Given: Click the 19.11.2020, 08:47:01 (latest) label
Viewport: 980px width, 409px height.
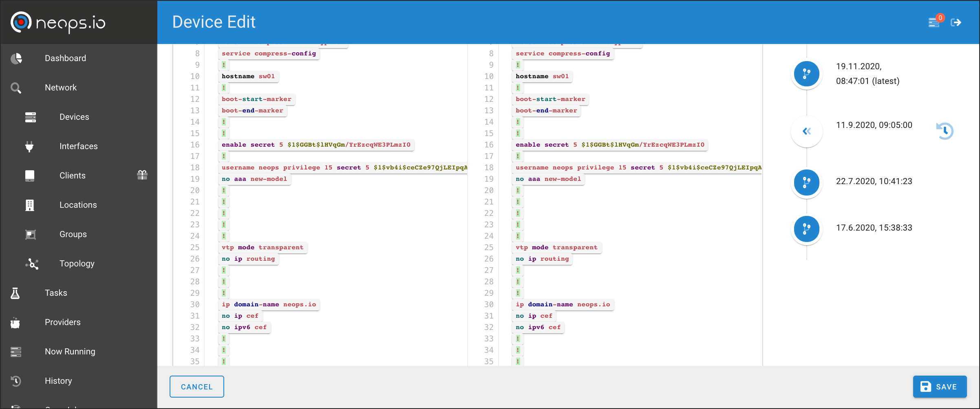Looking at the screenshot, I should coord(867,74).
